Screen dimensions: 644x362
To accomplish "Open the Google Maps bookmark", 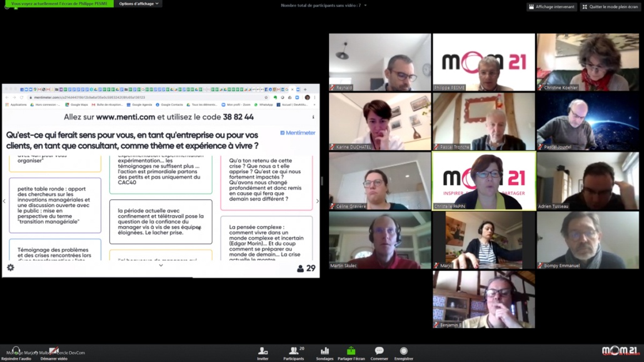I will click(x=76, y=105).
